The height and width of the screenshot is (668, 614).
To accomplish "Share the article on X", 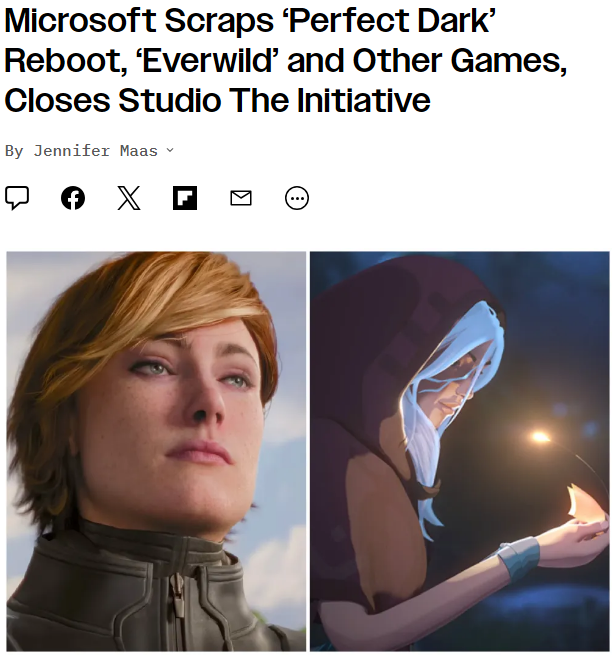I will point(129,198).
